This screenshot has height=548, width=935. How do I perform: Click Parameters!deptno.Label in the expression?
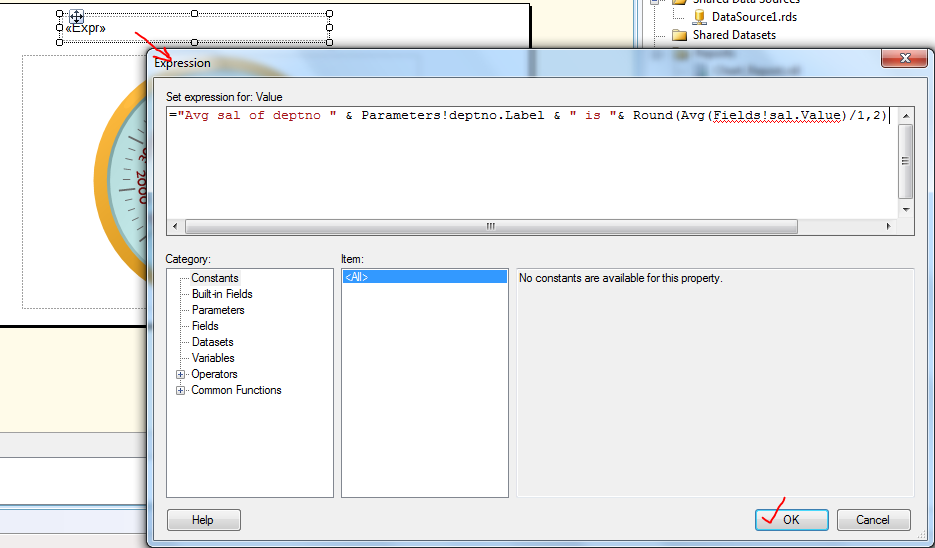(x=453, y=115)
